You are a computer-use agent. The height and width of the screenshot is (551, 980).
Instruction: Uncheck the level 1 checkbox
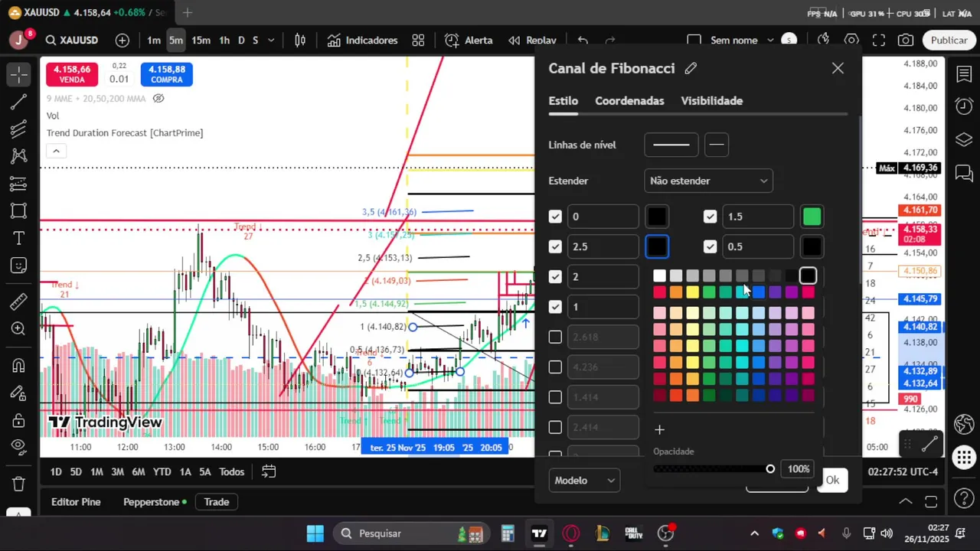(x=555, y=307)
